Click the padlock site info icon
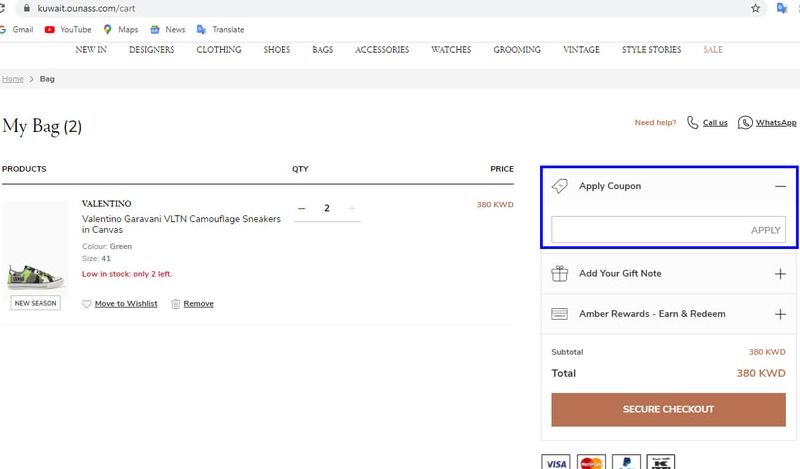 tap(27, 8)
